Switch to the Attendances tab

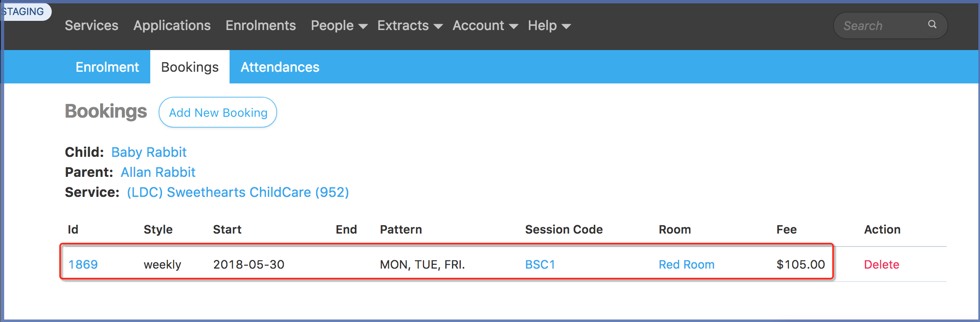click(x=280, y=67)
